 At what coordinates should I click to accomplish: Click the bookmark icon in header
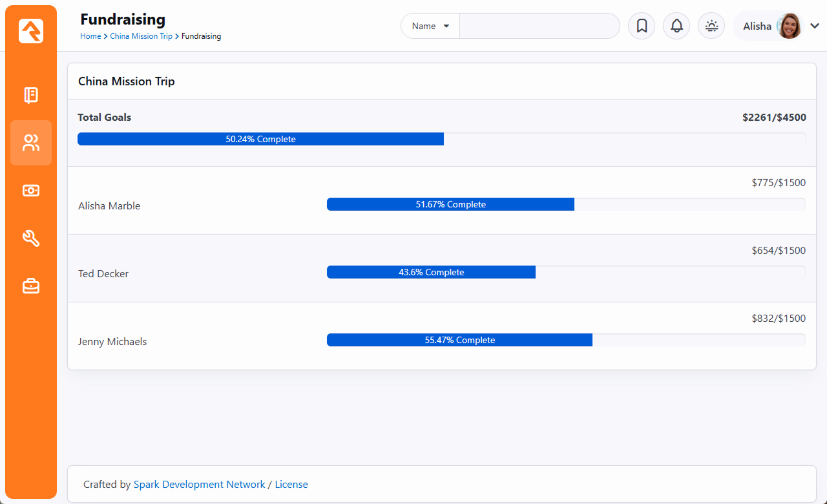coord(642,26)
